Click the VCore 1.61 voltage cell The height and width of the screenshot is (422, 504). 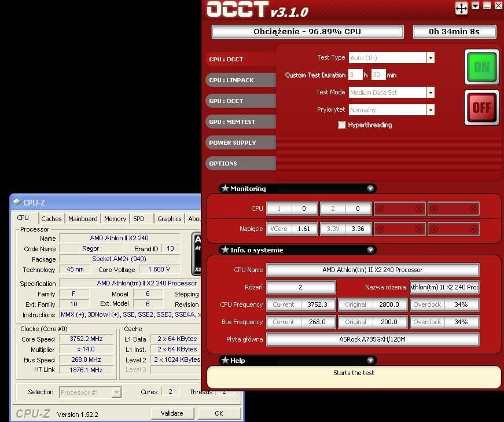pos(292,229)
